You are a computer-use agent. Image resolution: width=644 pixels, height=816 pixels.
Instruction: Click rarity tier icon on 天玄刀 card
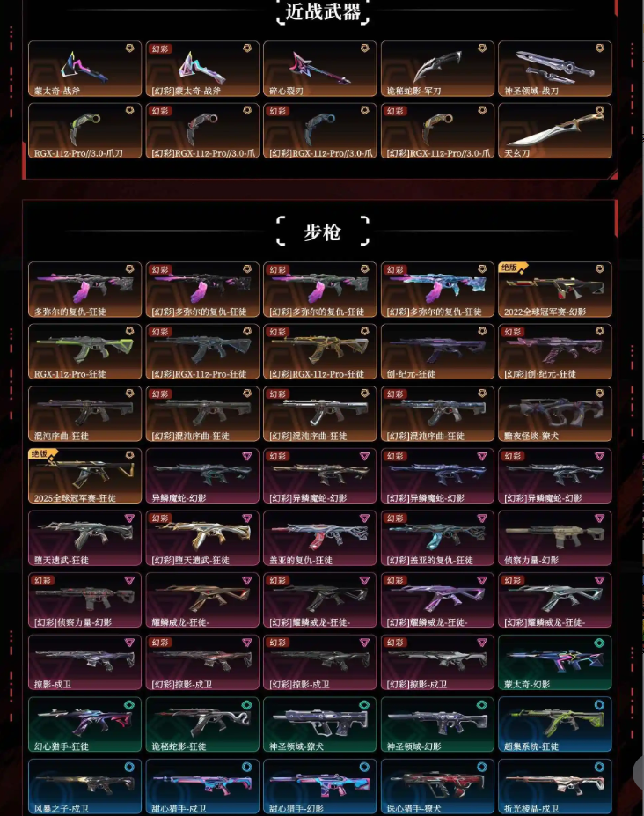pyautogui.click(x=600, y=110)
